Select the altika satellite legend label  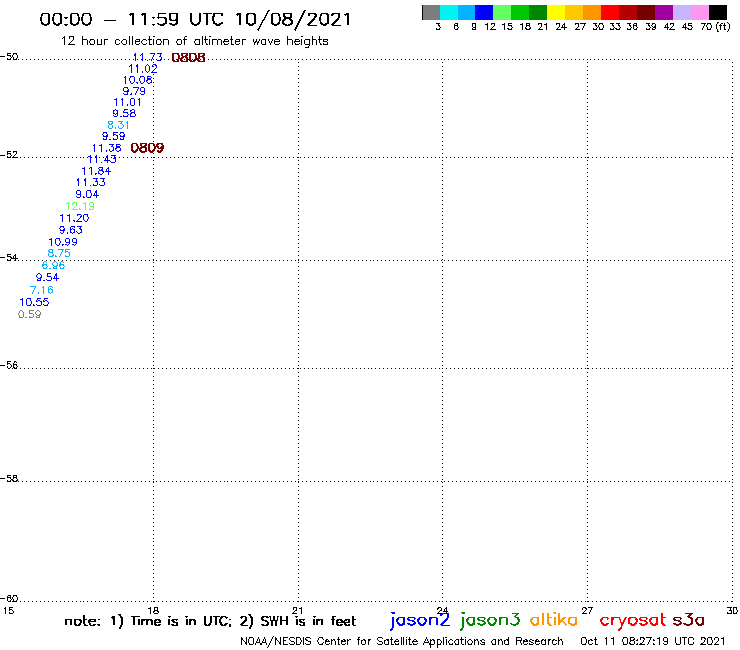click(x=554, y=619)
